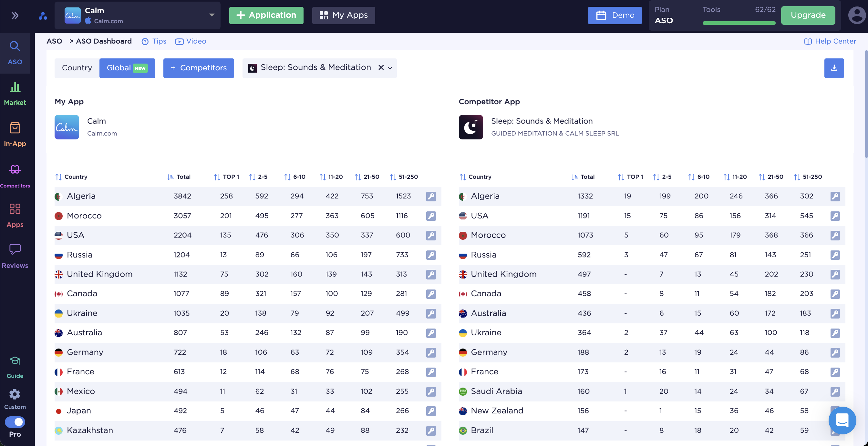
Task: Click the blue app logo icon in header
Action: 43,15
